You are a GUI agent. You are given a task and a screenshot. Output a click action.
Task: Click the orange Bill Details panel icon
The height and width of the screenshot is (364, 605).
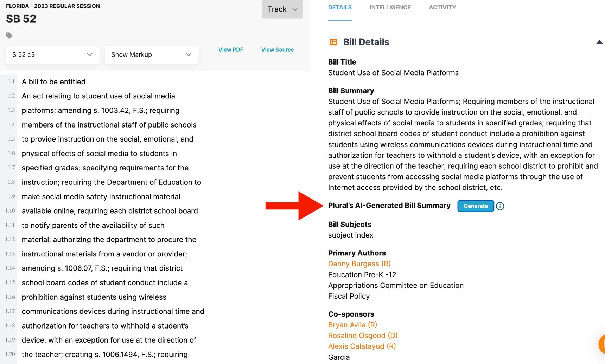[333, 41]
